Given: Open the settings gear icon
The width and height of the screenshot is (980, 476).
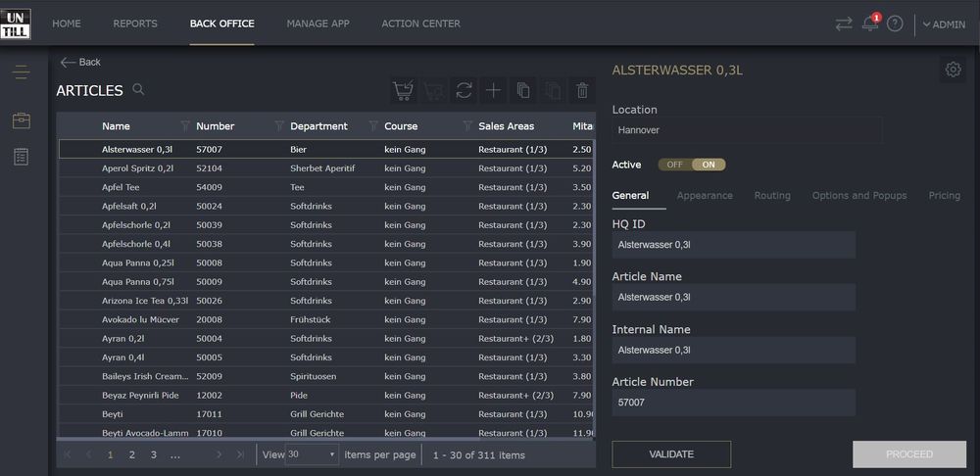Looking at the screenshot, I should pos(953,70).
